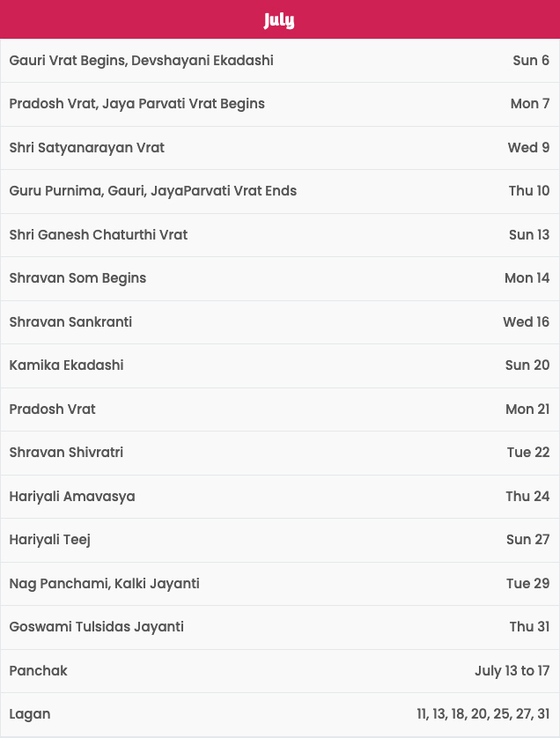Viewport: 560px width, 738px height.
Task: Click the Panchak row label
Action: tap(38, 671)
